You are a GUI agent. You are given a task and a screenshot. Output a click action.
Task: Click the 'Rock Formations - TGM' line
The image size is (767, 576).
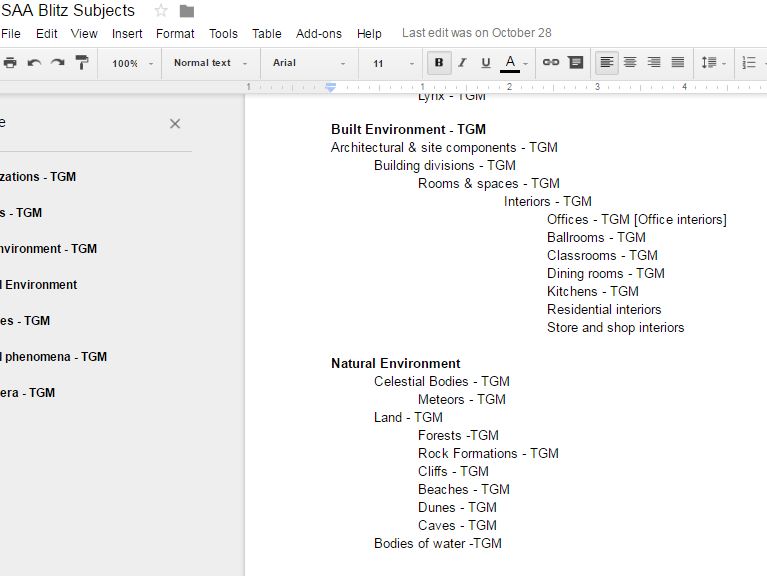[488, 453]
